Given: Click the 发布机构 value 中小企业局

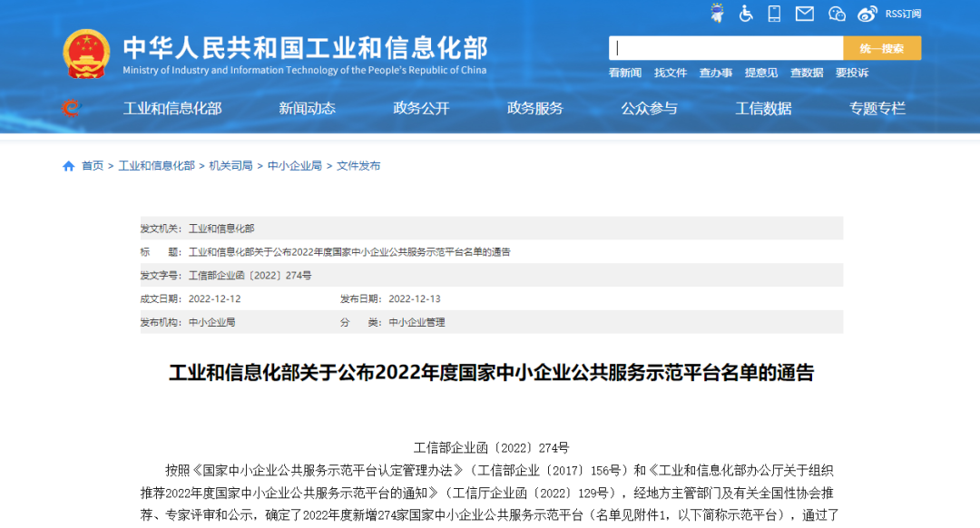Looking at the screenshot, I should (212, 322).
